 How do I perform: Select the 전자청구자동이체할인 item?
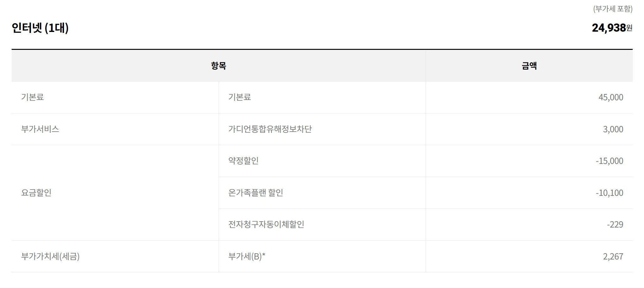(266, 224)
